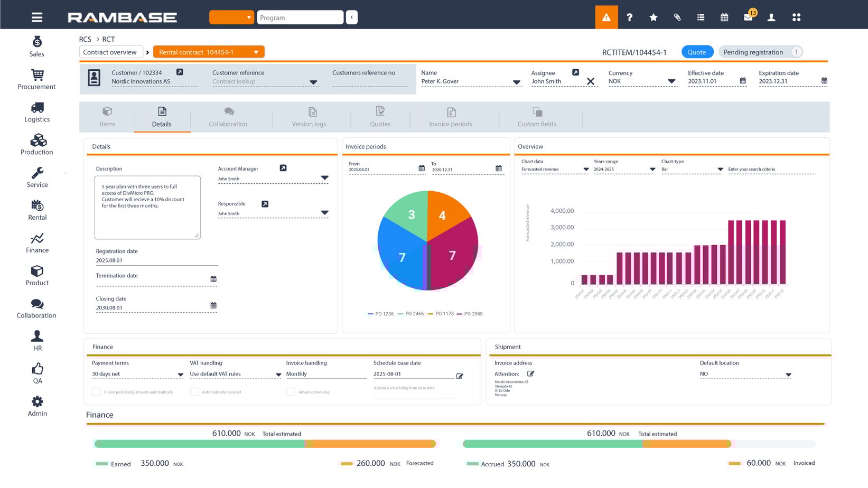The image size is (868, 488).
Task: Open the Chart-type dropdown
Action: pos(721,169)
